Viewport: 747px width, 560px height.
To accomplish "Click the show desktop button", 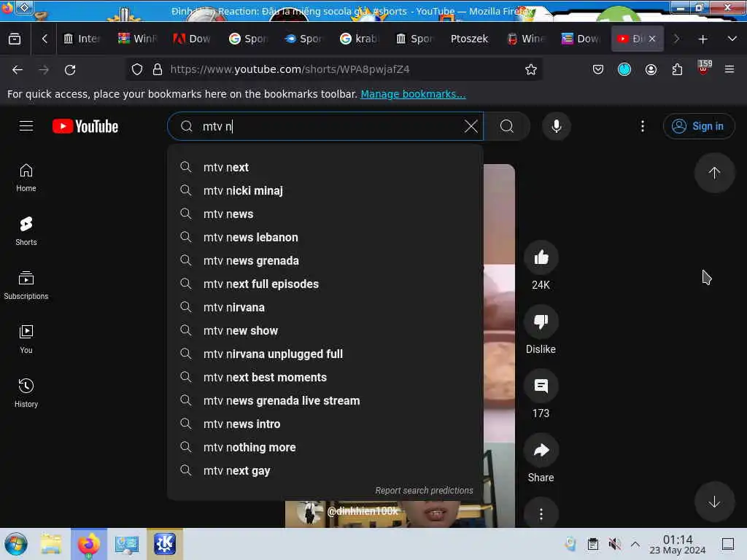I will (x=727, y=544).
